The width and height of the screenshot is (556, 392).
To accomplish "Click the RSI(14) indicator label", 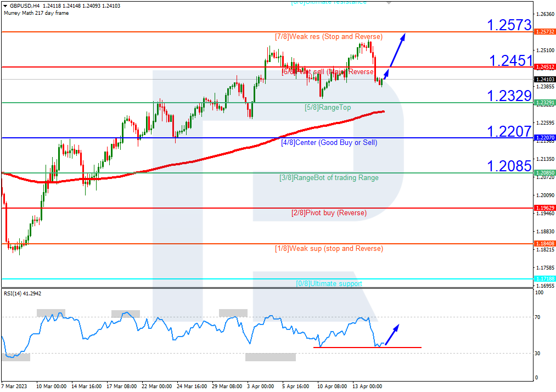I will click(22, 294).
